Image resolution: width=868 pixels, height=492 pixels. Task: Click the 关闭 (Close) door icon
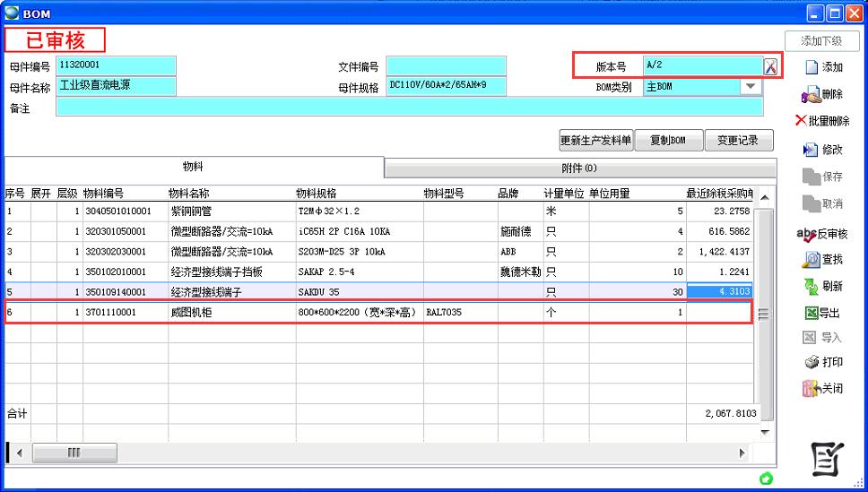(x=811, y=389)
